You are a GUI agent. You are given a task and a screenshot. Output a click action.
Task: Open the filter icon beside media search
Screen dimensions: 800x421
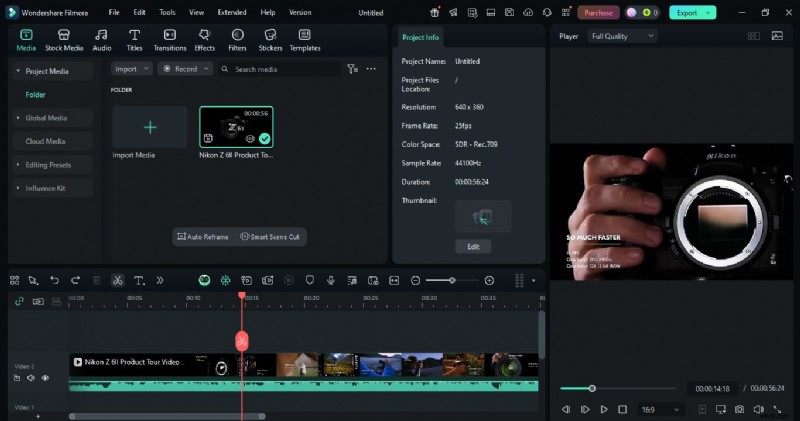(x=352, y=69)
